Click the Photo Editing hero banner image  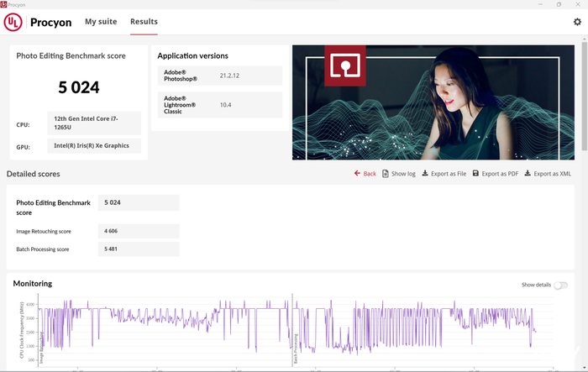[x=433, y=102]
